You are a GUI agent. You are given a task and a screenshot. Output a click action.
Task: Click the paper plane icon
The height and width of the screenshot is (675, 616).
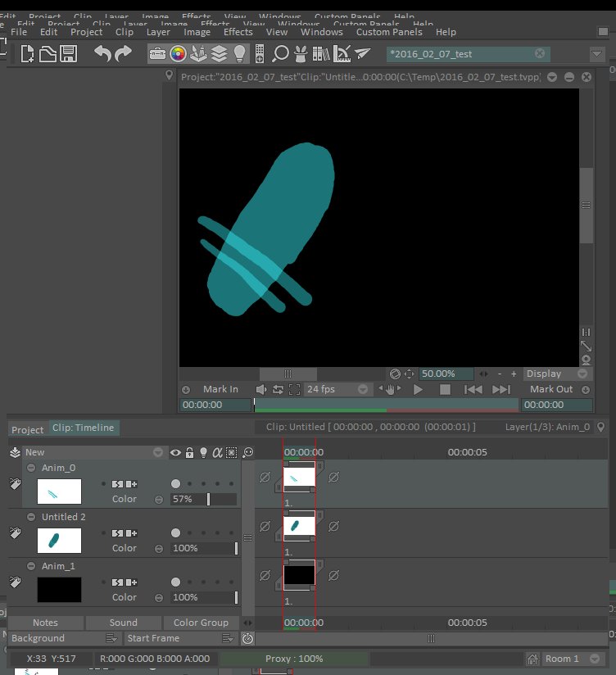coord(362,54)
